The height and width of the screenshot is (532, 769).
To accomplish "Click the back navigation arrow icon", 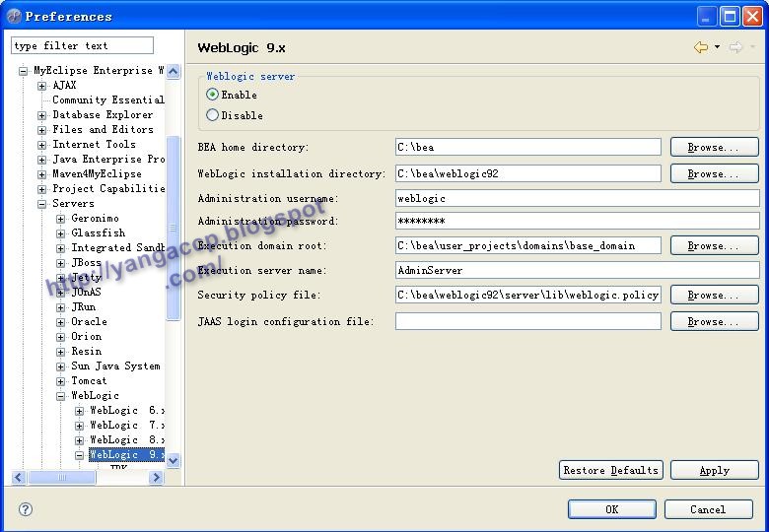I will [x=701, y=47].
